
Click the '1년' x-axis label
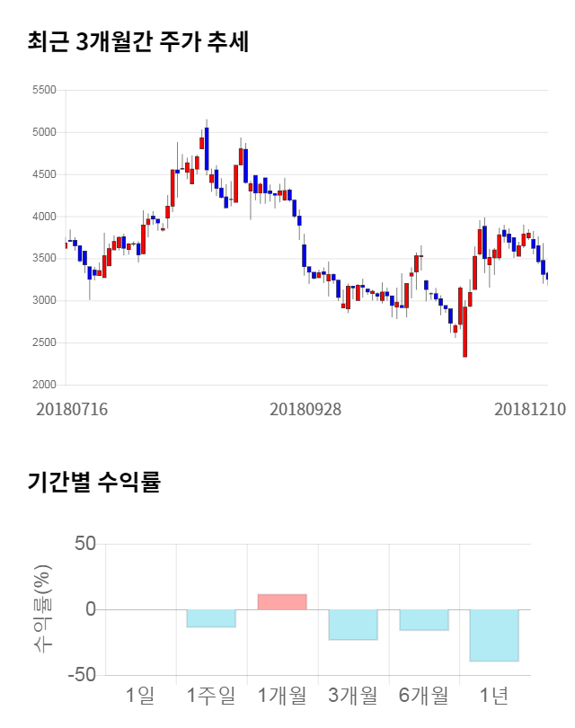click(x=494, y=695)
